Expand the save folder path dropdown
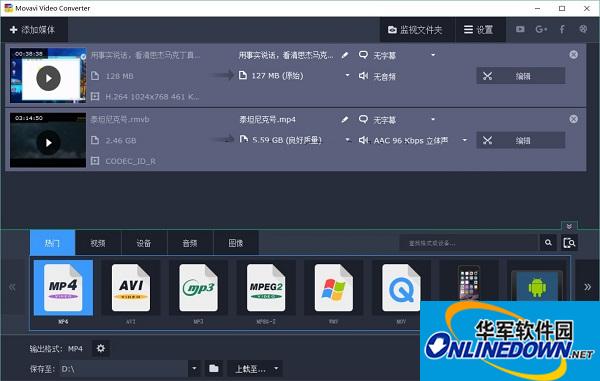Screen dimensions: 600x381 (x=194, y=369)
